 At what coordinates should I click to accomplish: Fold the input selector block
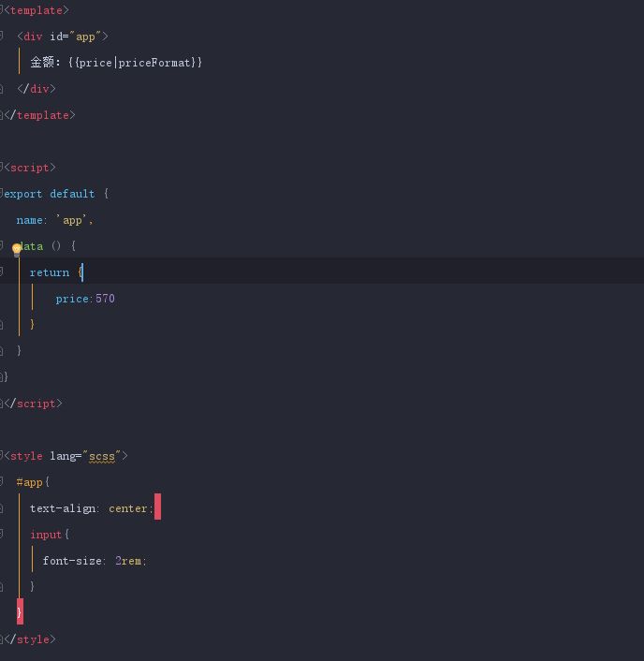pyautogui.click(x=3, y=535)
